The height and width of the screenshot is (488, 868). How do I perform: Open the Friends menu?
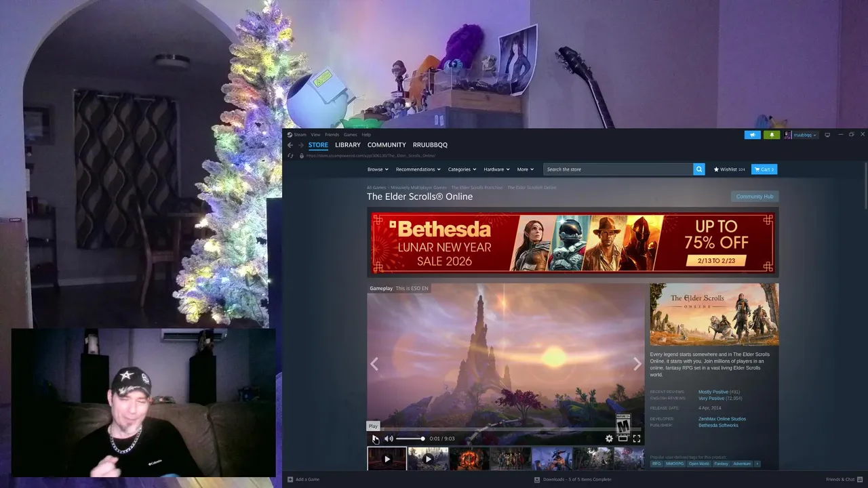tap(332, 135)
